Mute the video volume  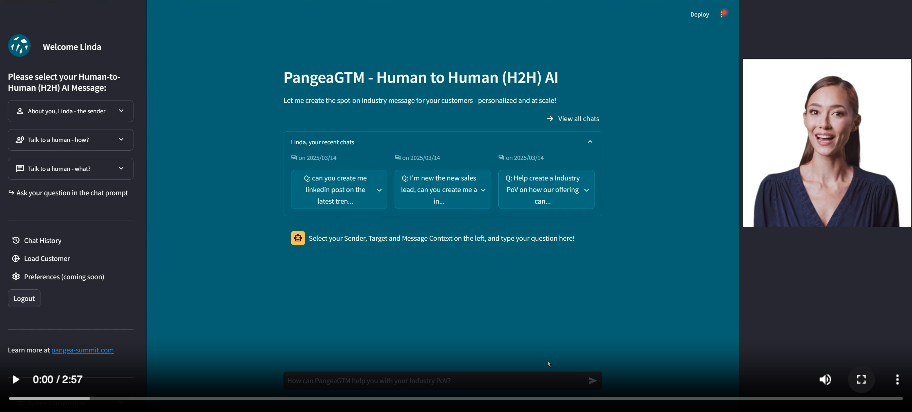tap(825, 380)
